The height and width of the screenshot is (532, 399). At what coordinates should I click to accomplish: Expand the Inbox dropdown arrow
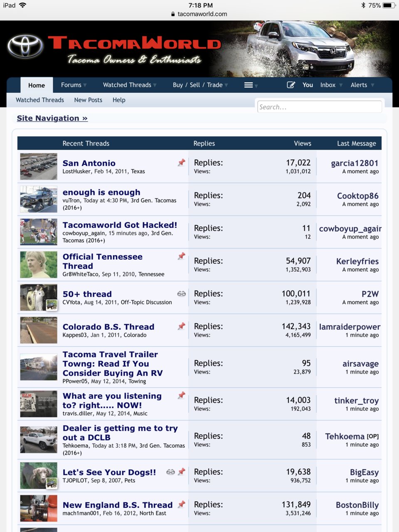[341, 85]
